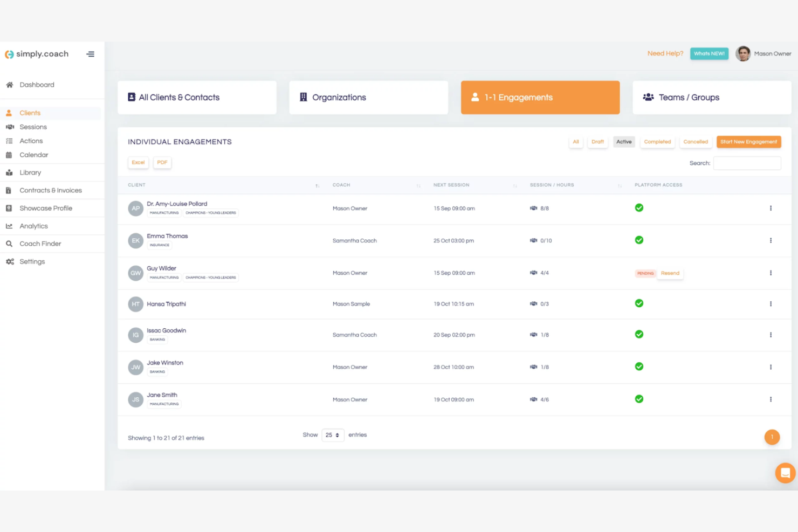
Task: Open Library from the sidebar icon
Action: point(10,172)
